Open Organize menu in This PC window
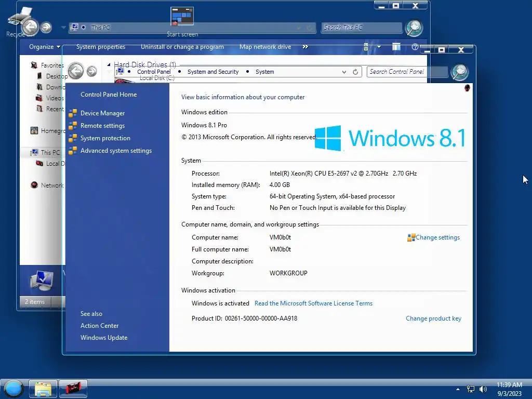The height and width of the screenshot is (399, 532). tap(45, 47)
